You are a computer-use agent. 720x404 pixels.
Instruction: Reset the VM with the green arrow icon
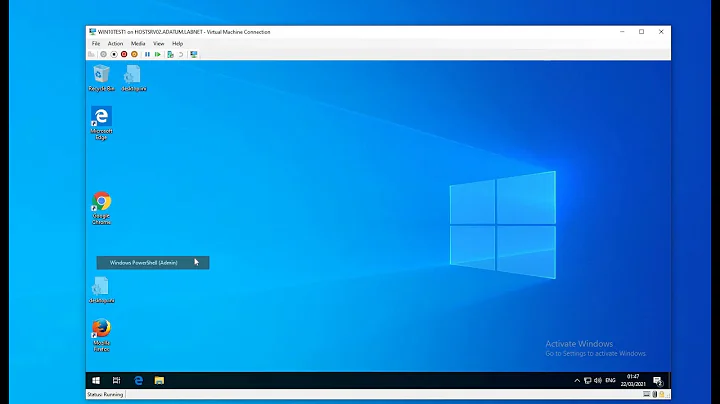click(x=158, y=54)
